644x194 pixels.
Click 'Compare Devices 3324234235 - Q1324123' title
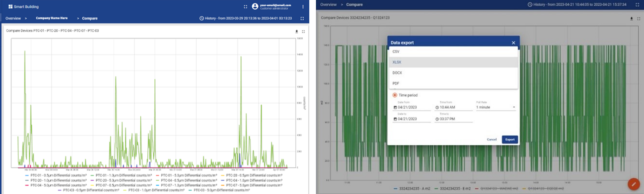point(355,18)
